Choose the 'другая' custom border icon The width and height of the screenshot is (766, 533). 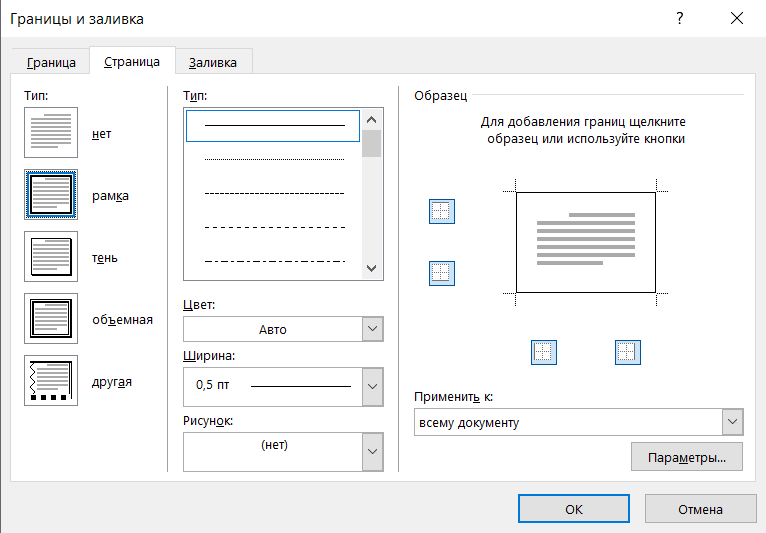tap(51, 381)
